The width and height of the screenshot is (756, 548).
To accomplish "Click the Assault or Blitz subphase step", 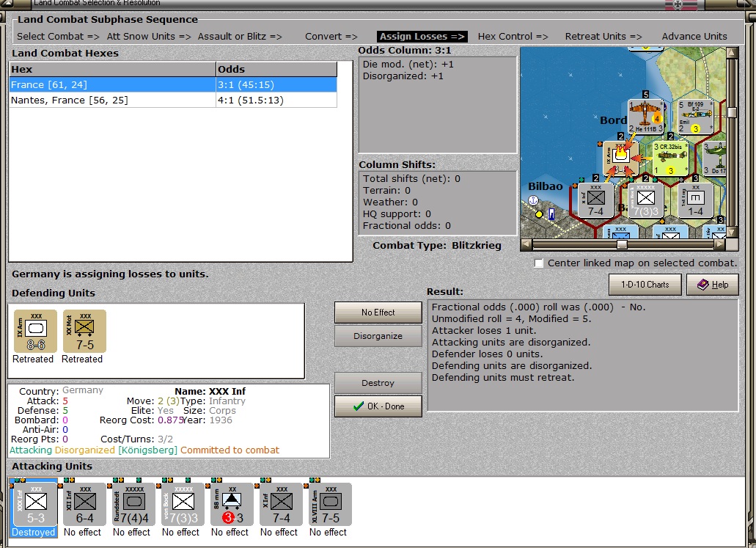I will coord(240,36).
